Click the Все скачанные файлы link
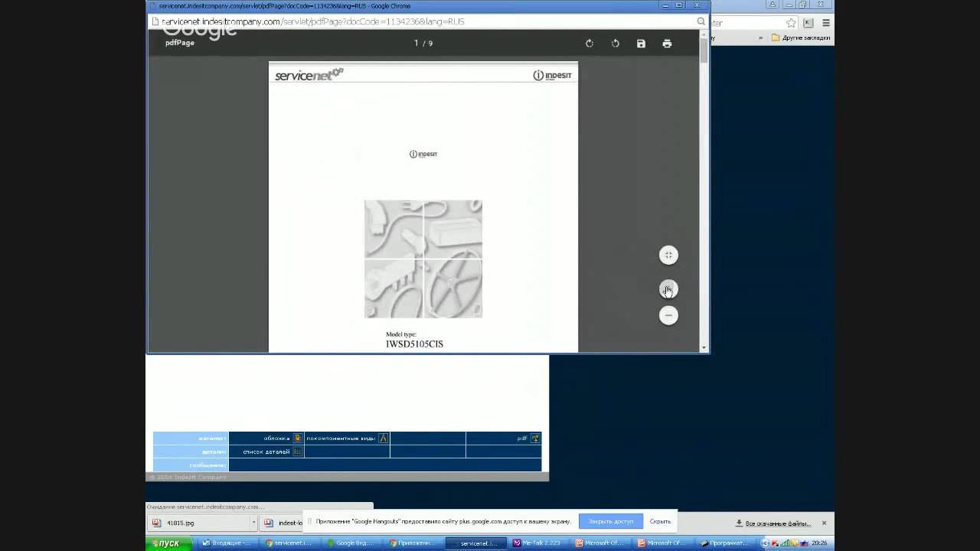The height and width of the screenshot is (551, 980). [773, 523]
